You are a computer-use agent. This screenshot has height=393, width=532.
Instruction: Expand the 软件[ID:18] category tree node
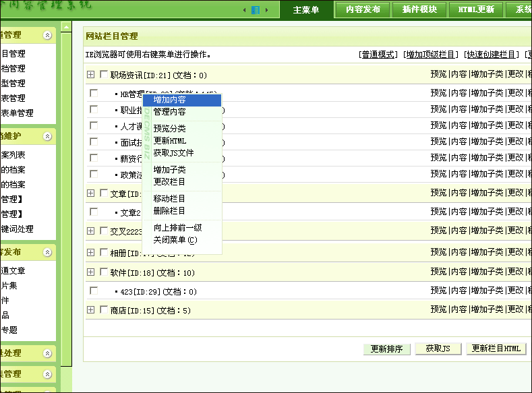click(91, 273)
